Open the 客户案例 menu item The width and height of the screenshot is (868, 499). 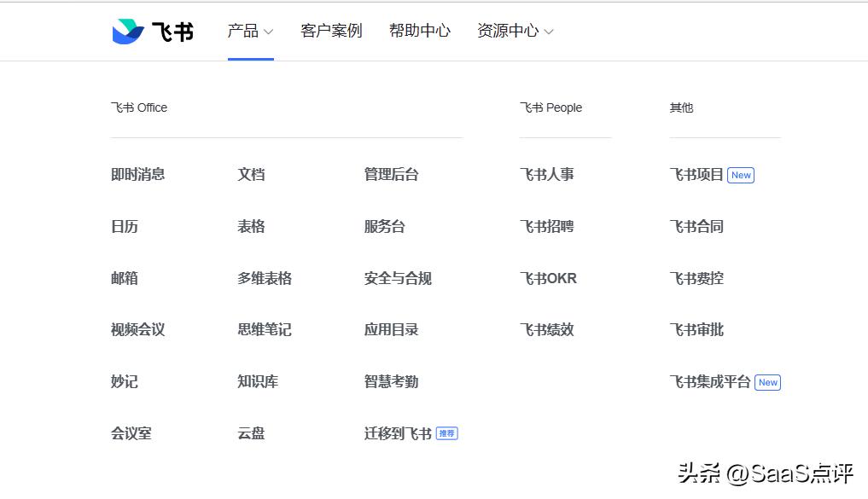pos(330,31)
